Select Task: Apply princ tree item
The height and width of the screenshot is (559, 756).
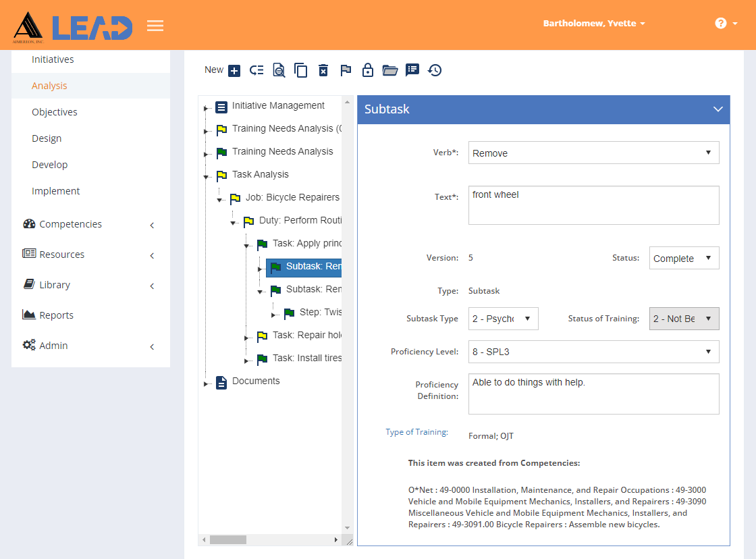307,243
